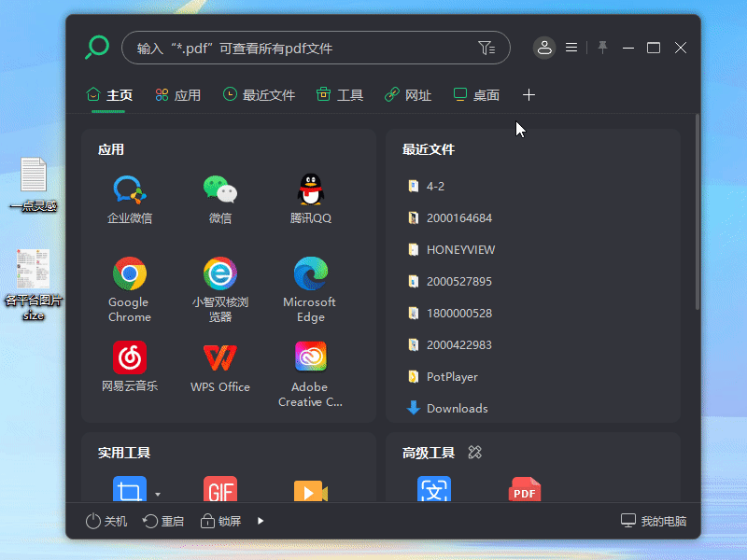Expand the power options arrow near 锁屏
The image size is (747, 560).
click(260, 521)
